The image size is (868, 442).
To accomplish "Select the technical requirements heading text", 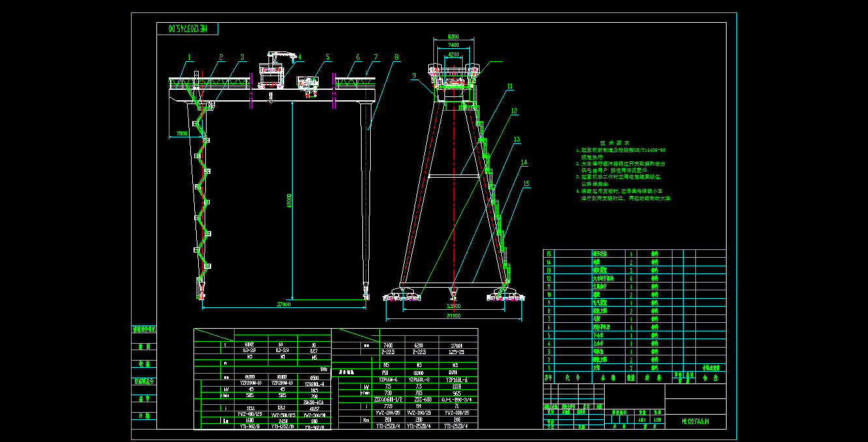I will (x=614, y=143).
